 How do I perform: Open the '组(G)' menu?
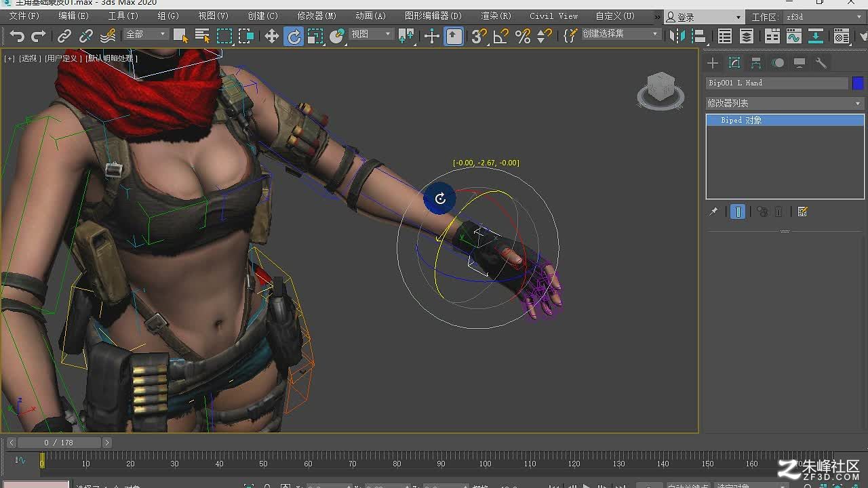[x=168, y=16]
